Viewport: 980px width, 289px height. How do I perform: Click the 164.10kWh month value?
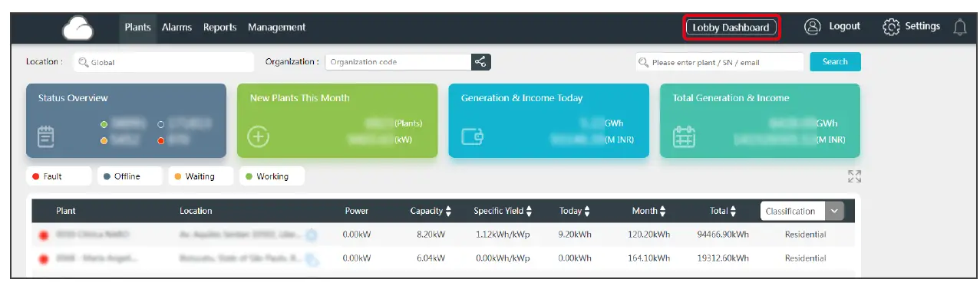650,259
